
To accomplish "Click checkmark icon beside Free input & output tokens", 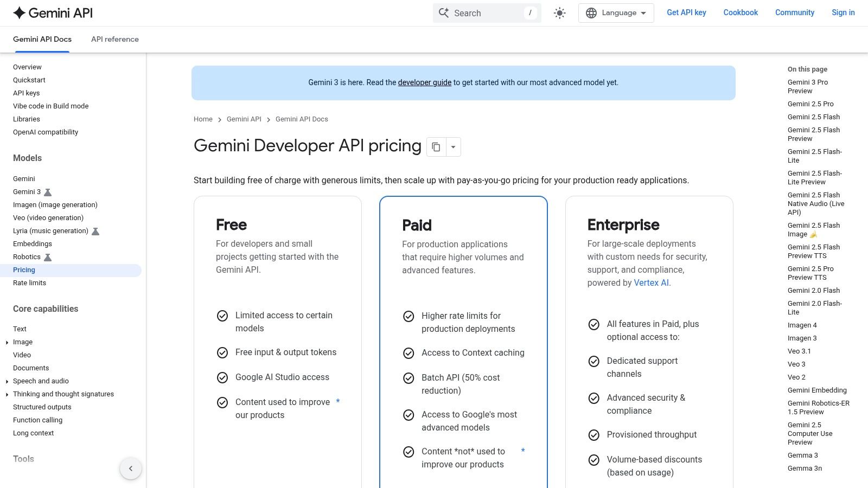I will click(x=222, y=353).
